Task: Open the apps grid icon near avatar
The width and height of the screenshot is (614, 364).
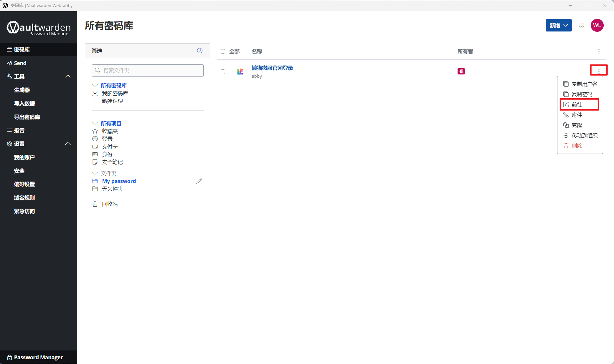Action: tap(581, 25)
